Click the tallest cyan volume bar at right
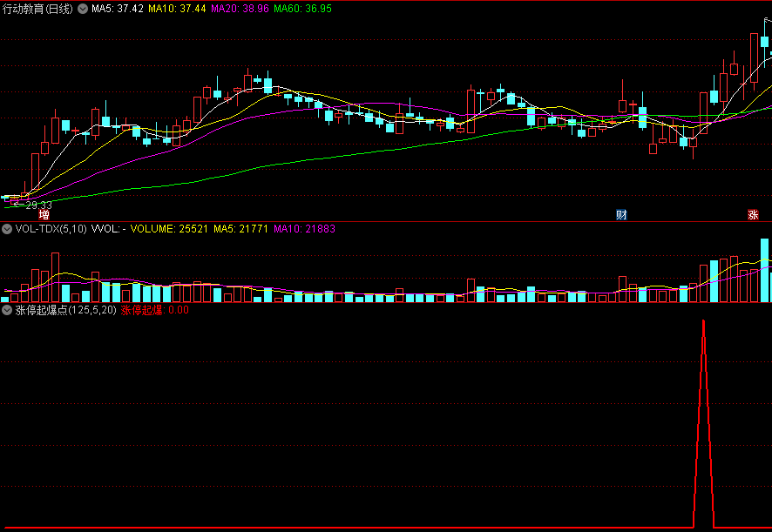 coord(764,270)
